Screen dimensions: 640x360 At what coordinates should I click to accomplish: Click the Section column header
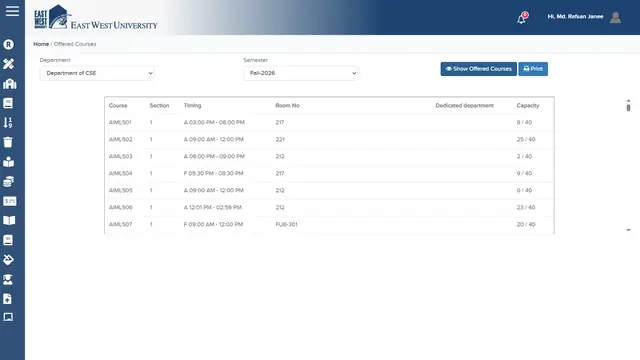[159, 105]
